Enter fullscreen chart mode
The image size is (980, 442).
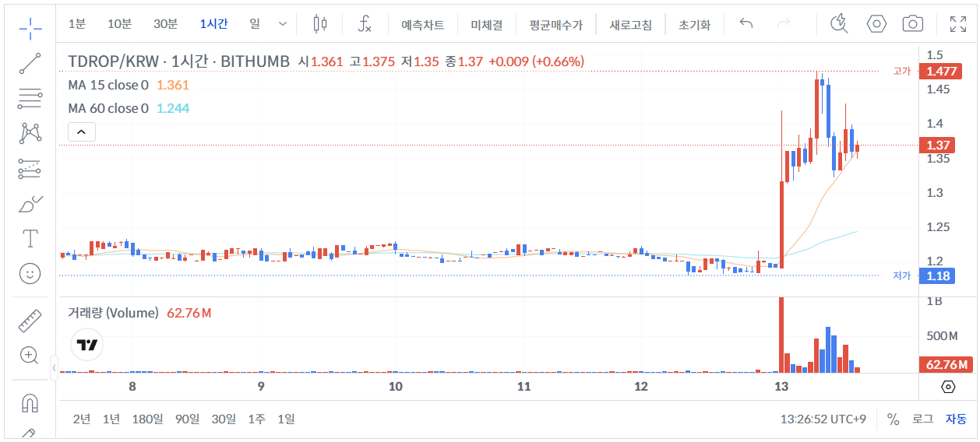pyautogui.click(x=958, y=24)
